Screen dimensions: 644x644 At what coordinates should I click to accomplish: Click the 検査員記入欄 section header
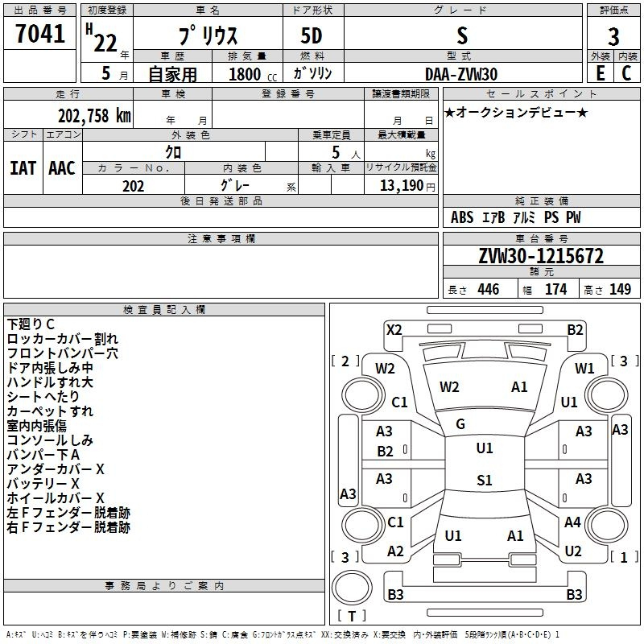pos(164,310)
